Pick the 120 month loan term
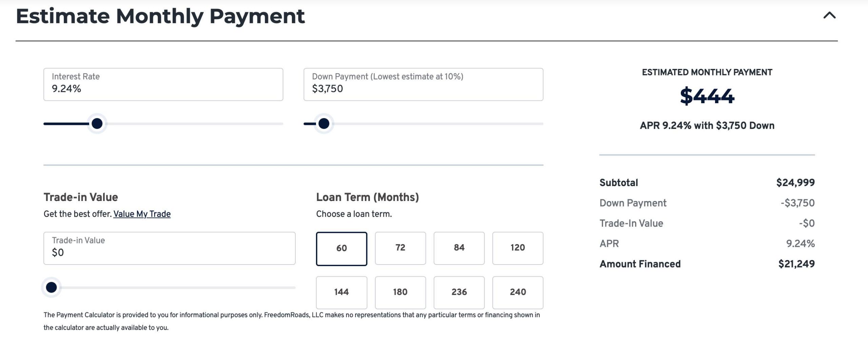The height and width of the screenshot is (348, 868). coord(517,248)
